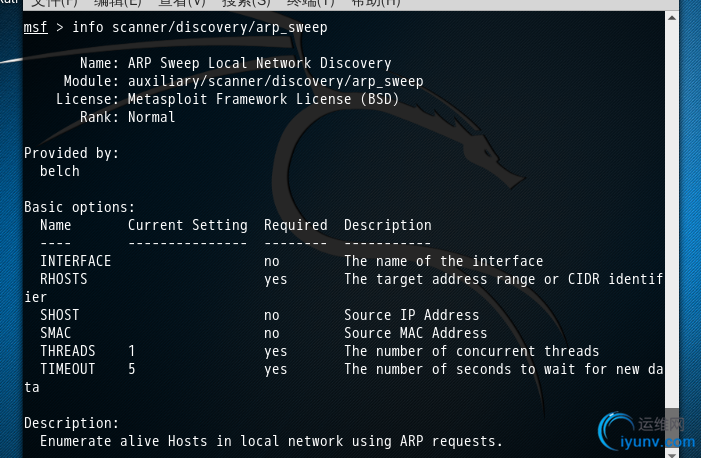
Task: Click 'Source IP Address' description
Action: point(412,315)
